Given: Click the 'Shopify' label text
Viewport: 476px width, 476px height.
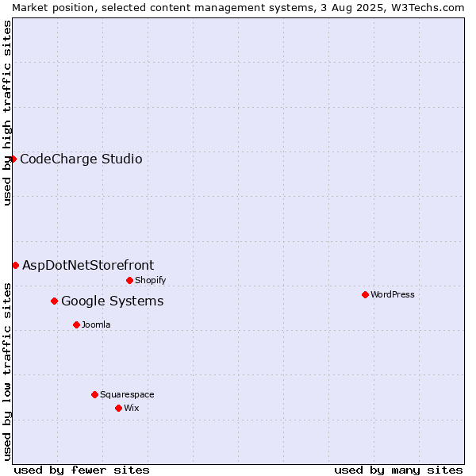Looking at the screenshot, I should pos(150,280).
